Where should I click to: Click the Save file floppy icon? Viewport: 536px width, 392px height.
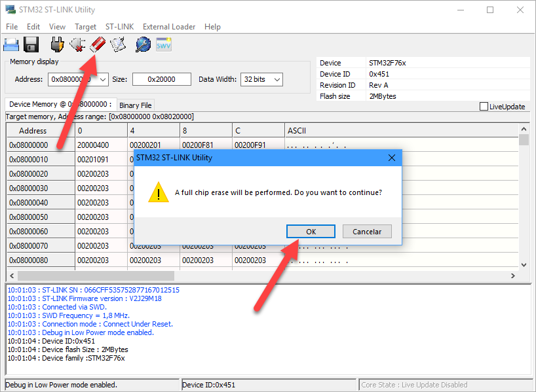click(x=31, y=45)
